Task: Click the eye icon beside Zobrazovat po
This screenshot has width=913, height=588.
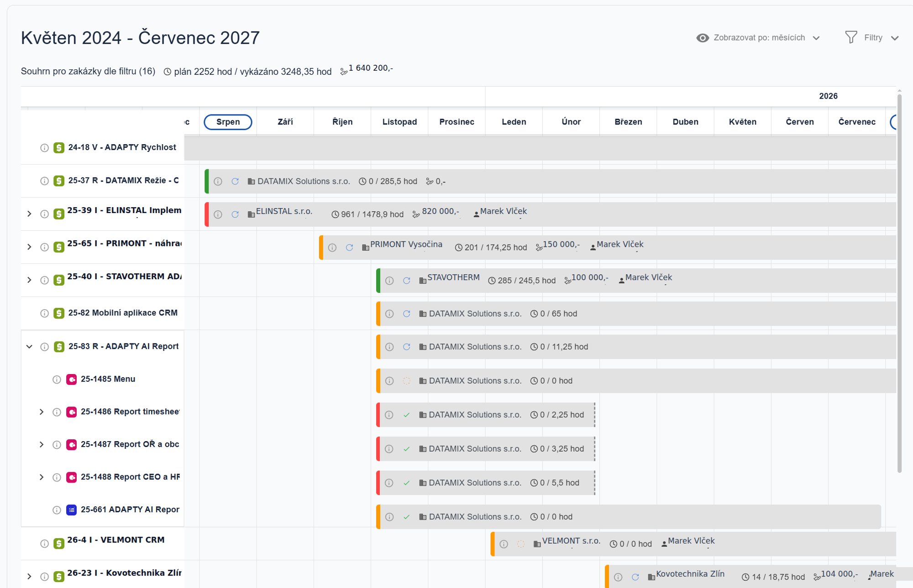Action: pyautogui.click(x=703, y=38)
